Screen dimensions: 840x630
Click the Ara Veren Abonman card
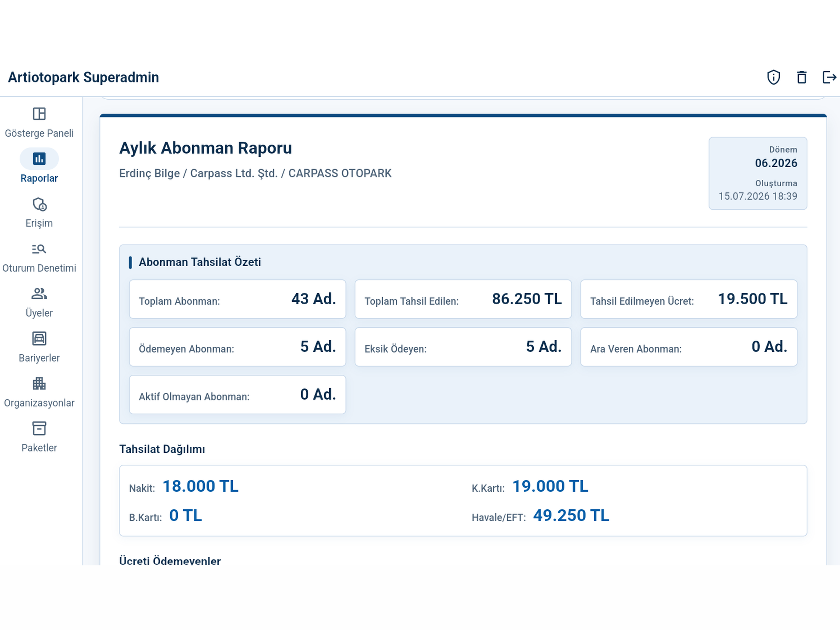tap(688, 347)
